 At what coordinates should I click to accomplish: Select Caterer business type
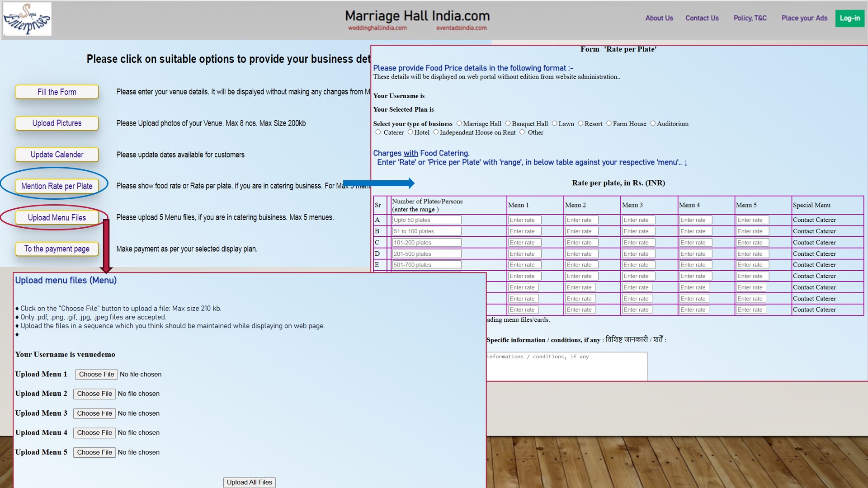pyautogui.click(x=378, y=132)
